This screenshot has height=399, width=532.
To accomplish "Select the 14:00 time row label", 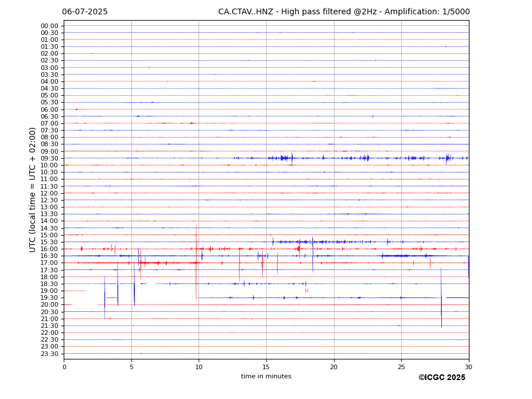I will pyautogui.click(x=49, y=221).
